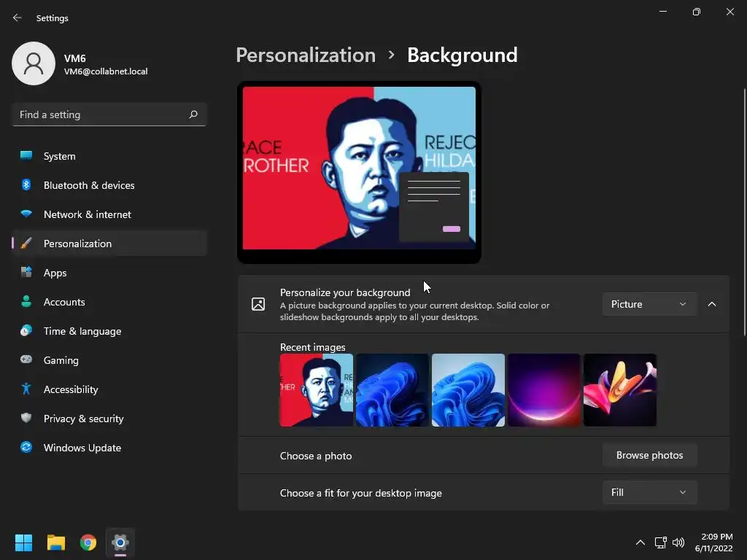Show hidden tray icons chevron
The image size is (747, 560).
[x=640, y=542]
